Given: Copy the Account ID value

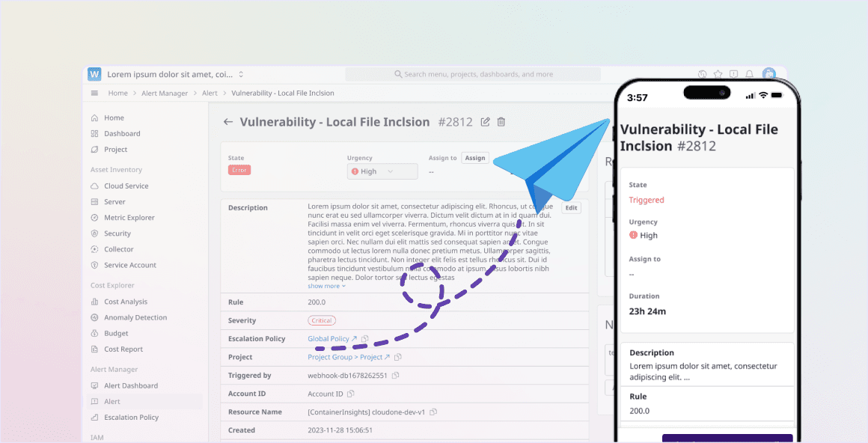Looking at the screenshot, I should click(350, 394).
